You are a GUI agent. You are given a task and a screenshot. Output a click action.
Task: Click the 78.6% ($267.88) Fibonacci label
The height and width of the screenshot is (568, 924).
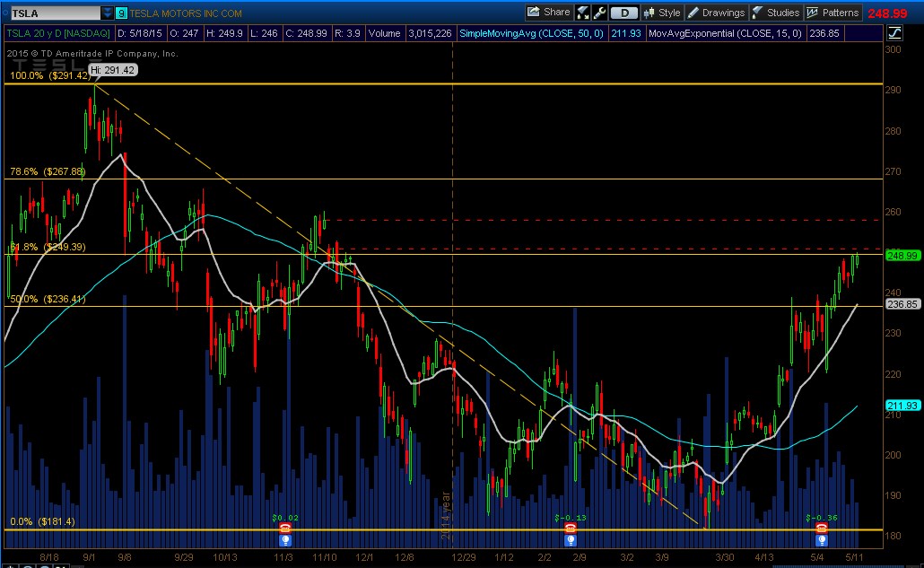click(48, 171)
